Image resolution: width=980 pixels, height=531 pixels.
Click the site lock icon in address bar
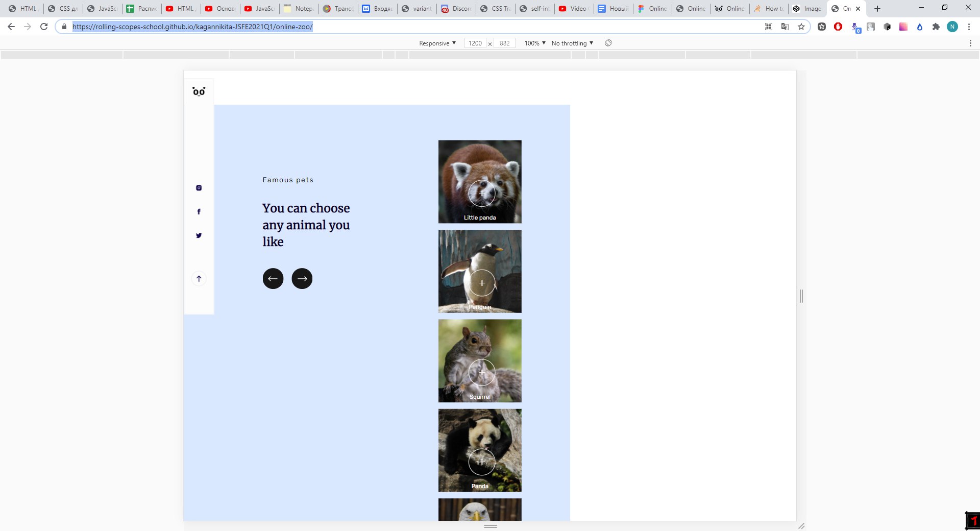[x=64, y=27]
